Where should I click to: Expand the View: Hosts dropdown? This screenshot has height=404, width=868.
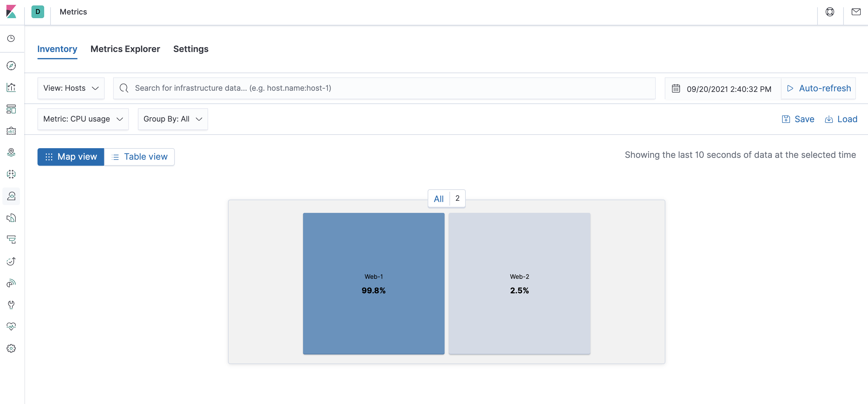tap(71, 88)
